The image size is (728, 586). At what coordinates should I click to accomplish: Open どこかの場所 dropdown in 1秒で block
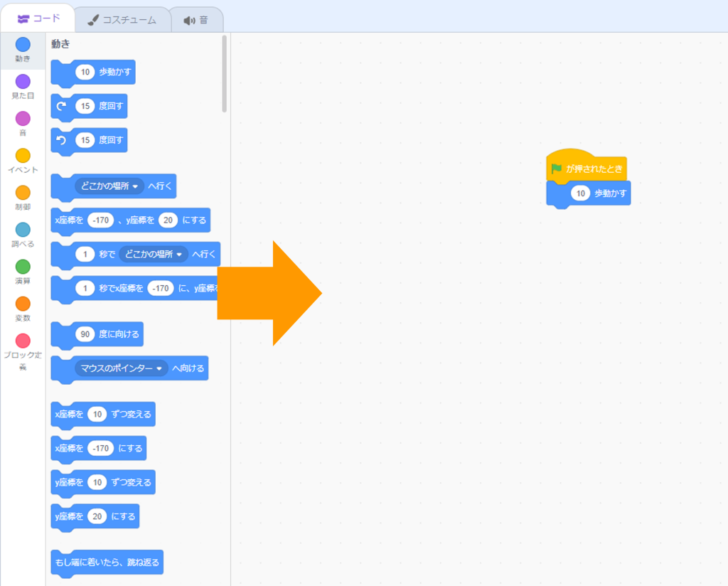point(154,255)
